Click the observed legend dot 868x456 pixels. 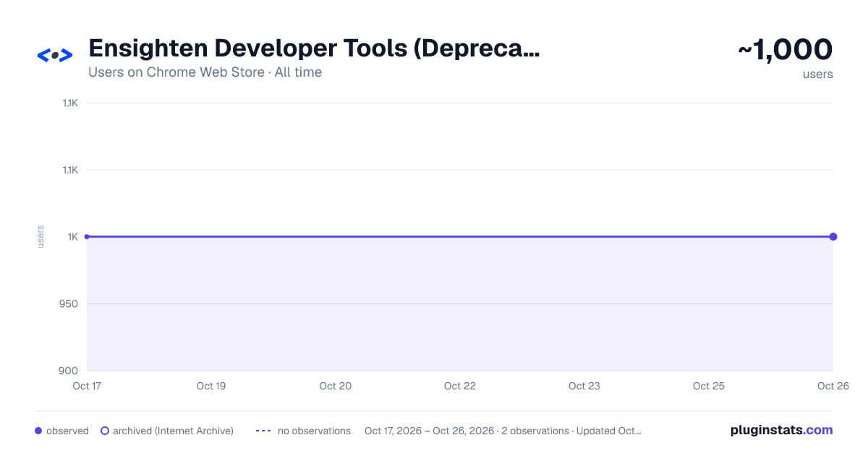(38, 431)
